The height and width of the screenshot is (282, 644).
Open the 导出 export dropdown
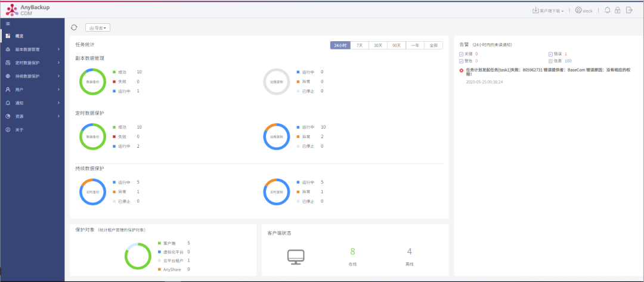98,28
